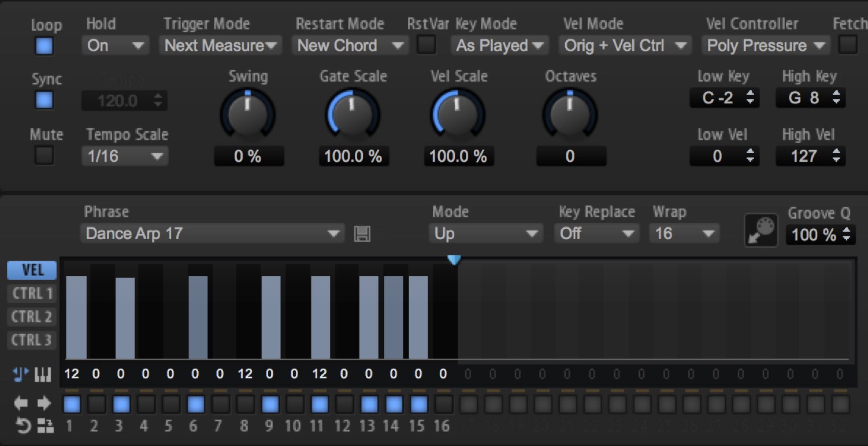Open the Key Replace dropdown

pos(597,234)
